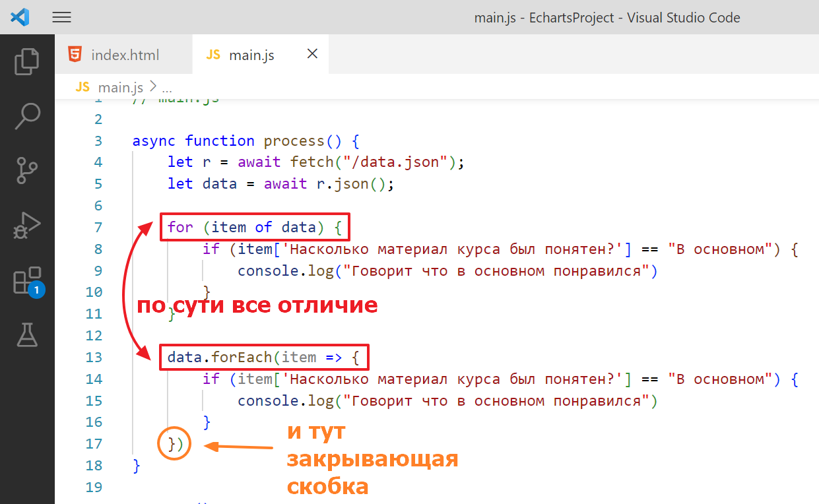
Task: Click main.js in the breadcrumb bar
Action: click(x=119, y=87)
